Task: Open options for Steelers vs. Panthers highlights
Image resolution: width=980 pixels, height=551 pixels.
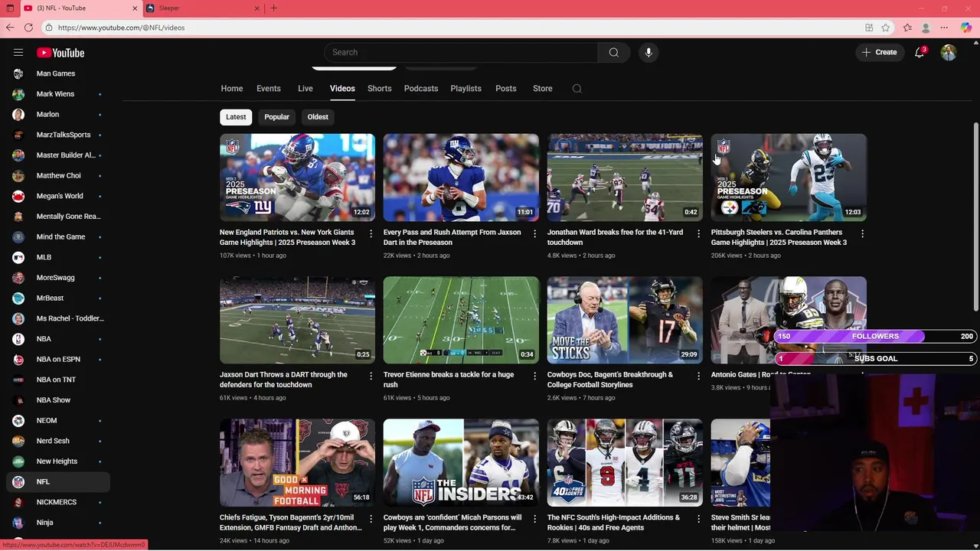Action: (x=862, y=233)
